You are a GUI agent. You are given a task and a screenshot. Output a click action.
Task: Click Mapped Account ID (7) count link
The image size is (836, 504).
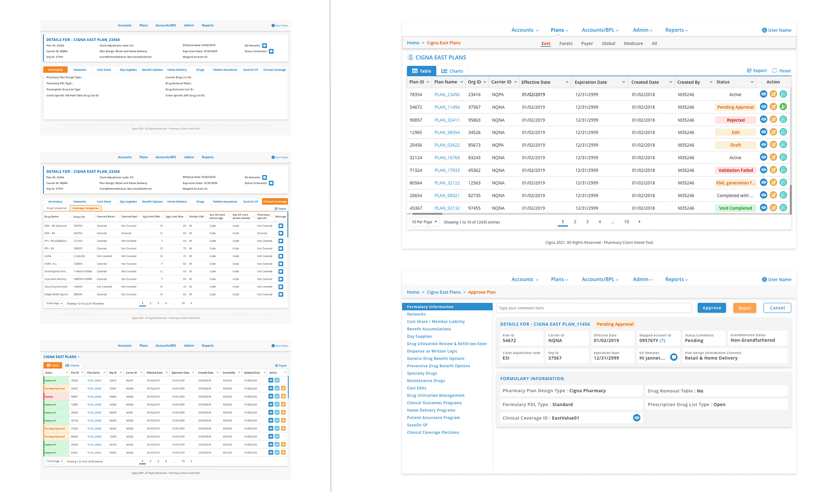(663, 341)
